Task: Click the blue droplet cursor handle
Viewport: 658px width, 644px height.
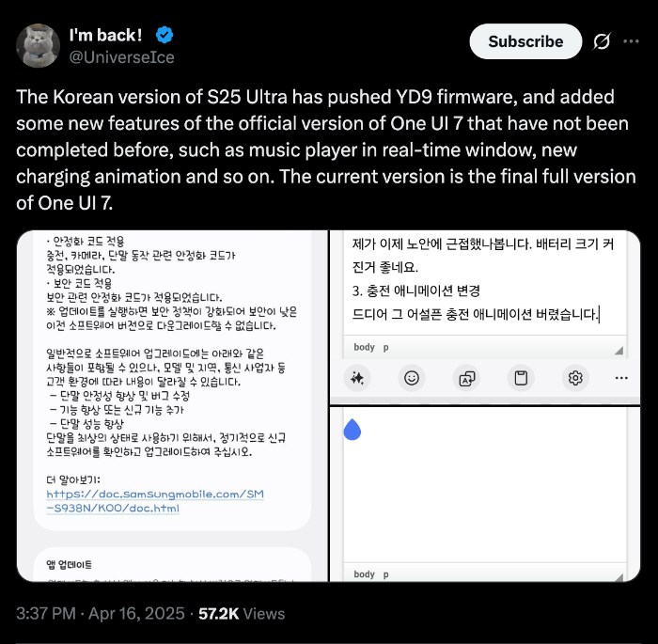Action: click(x=352, y=430)
